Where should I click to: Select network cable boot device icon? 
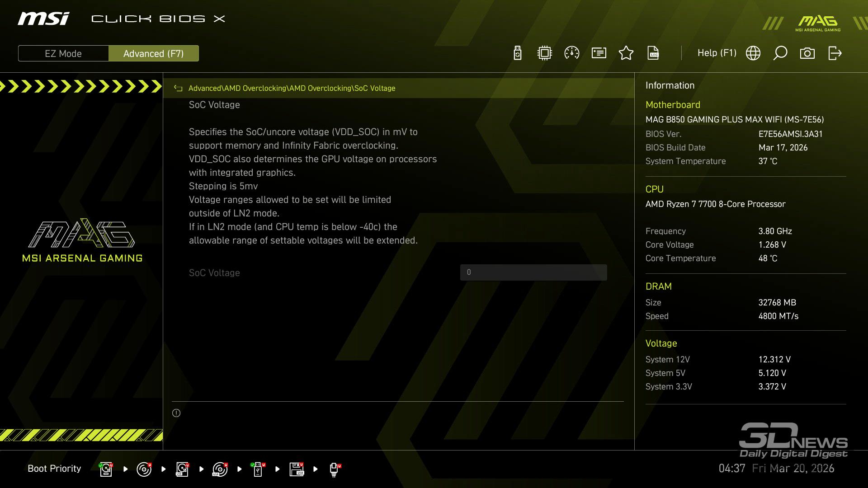(335, 469)
